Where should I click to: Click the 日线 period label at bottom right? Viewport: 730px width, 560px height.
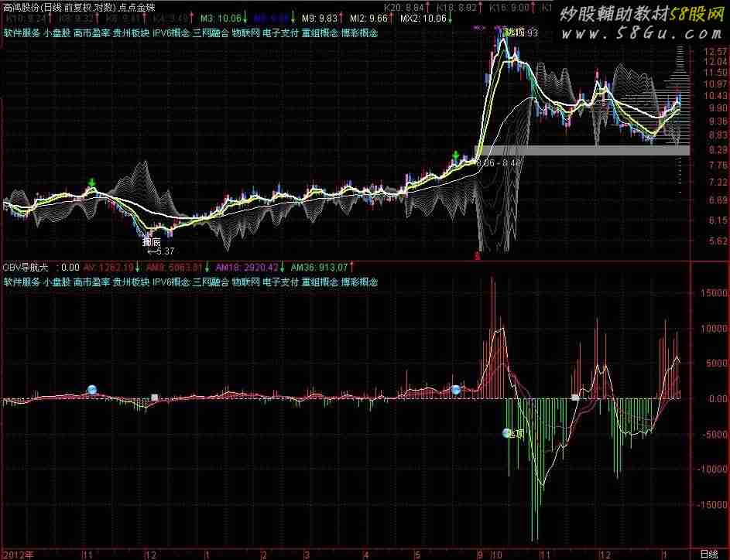[709, 554]
